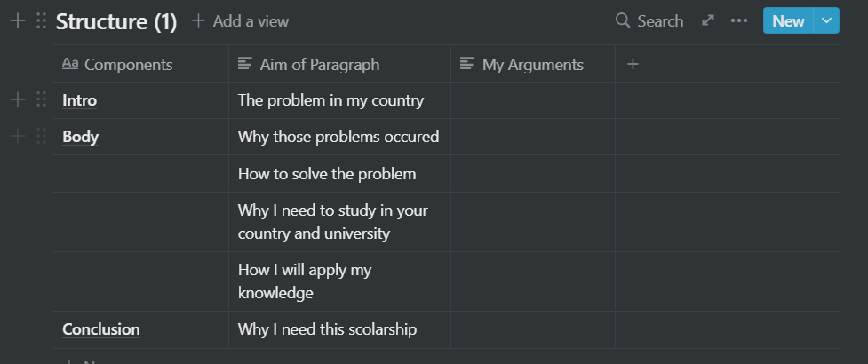The image size is (868, 364).
Task: Click the plus icon left of Structure title
Action: pyautogui.click(x=18, y=21)
